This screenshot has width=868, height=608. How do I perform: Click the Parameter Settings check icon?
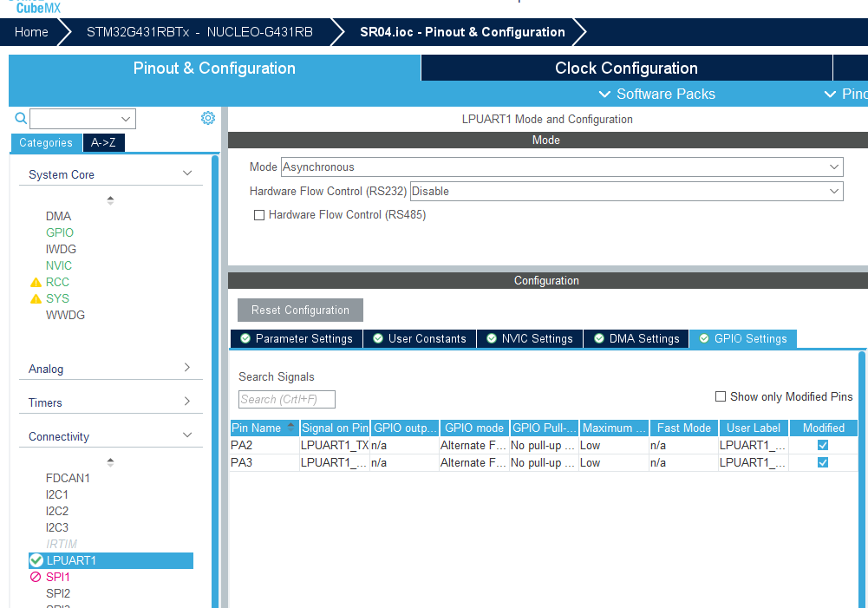(x=245, y=338)
